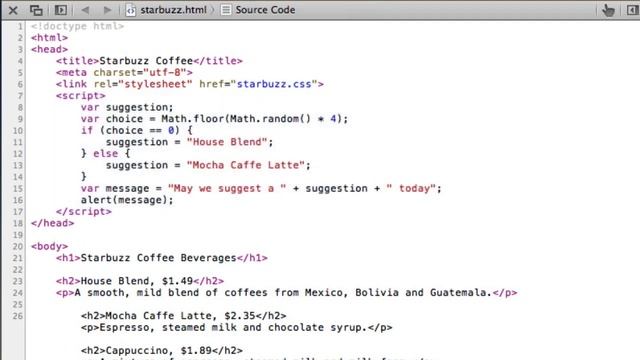Click the closing "</head>" tag

click(53, 223)
